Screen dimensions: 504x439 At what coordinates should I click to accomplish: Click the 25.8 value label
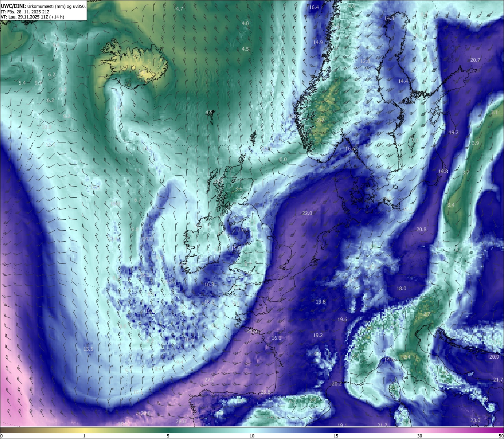point(266,392)
